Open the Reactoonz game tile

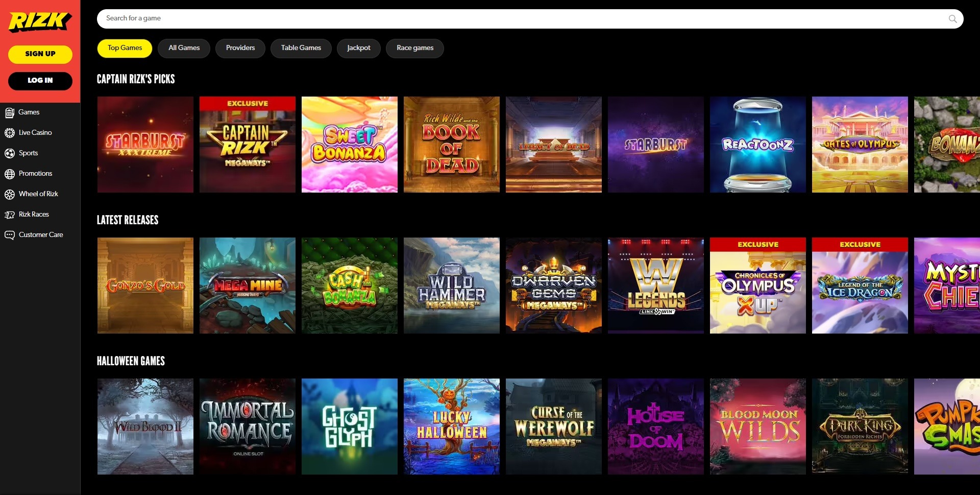[x=758, y=145]
